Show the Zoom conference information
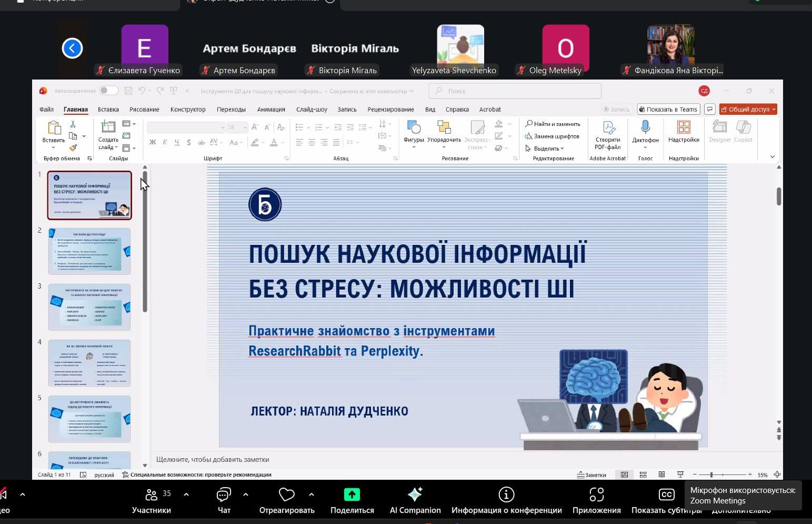 coord(506,495)
